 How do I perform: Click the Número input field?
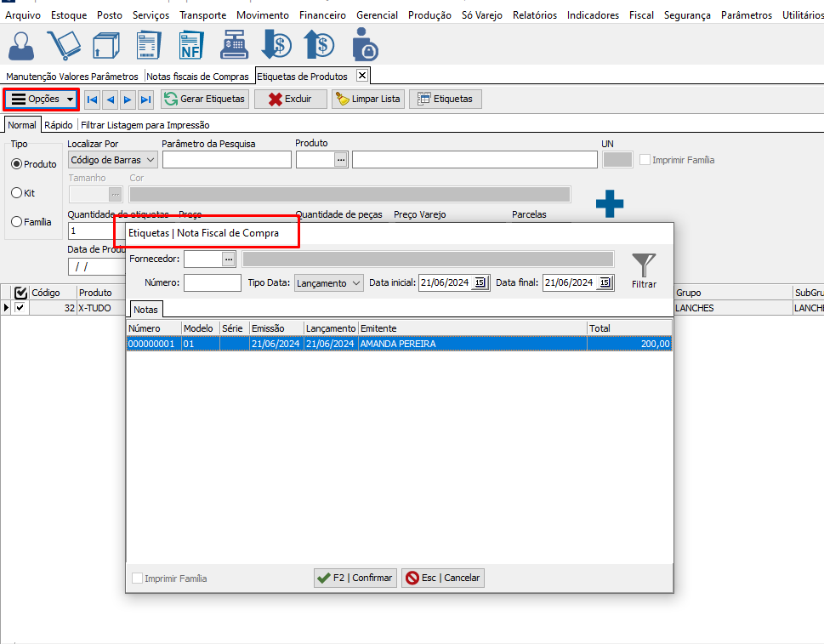(x=212, y=283)
